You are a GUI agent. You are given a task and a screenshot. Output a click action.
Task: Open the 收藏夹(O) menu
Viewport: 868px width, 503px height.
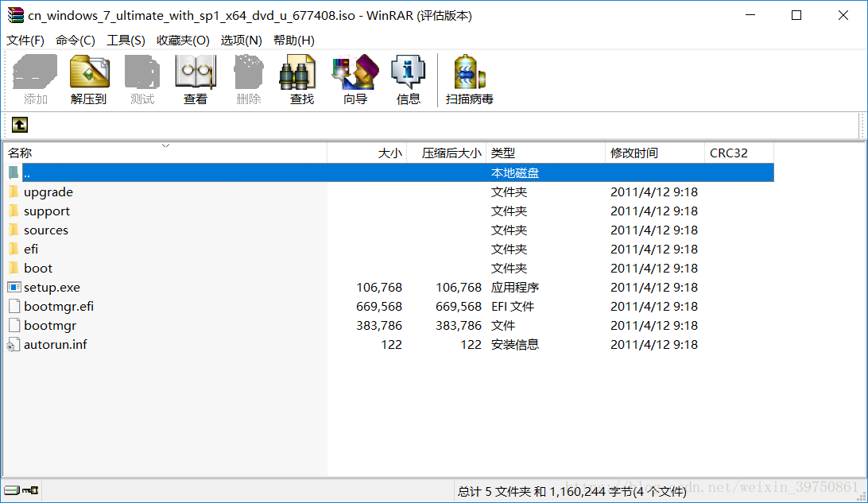tap(183, 41)
